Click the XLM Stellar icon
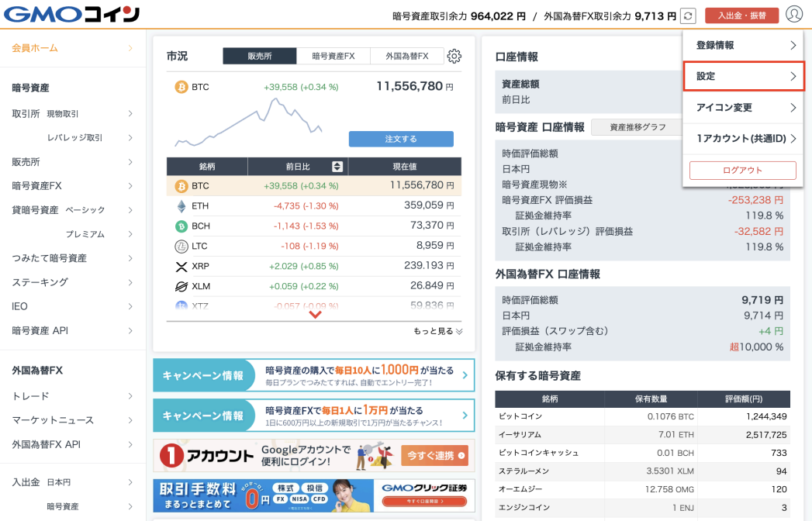 pyautogui.click(x=181, y=286)
